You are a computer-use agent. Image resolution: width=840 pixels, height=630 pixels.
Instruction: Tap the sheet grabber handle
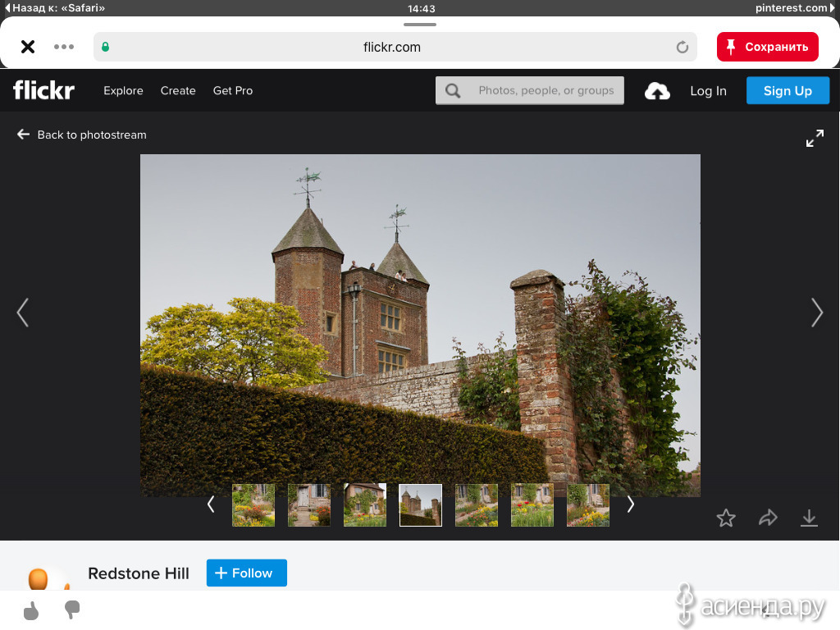[x=420, y=25]
